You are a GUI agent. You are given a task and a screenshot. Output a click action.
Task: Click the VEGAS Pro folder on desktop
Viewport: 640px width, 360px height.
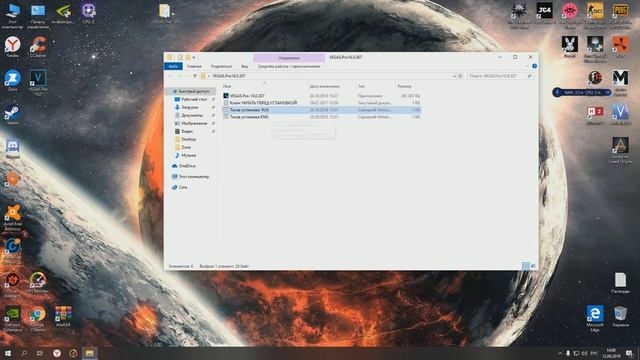click(164, 14)
